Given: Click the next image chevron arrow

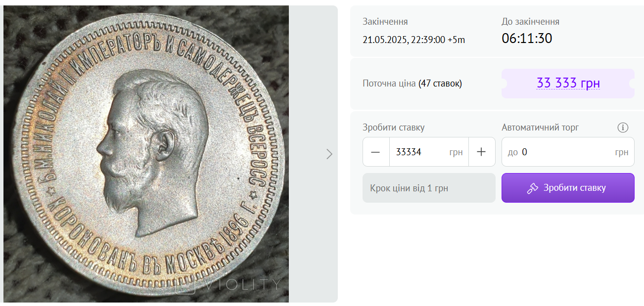Looking at the screenshot, I should pos(329,154).
